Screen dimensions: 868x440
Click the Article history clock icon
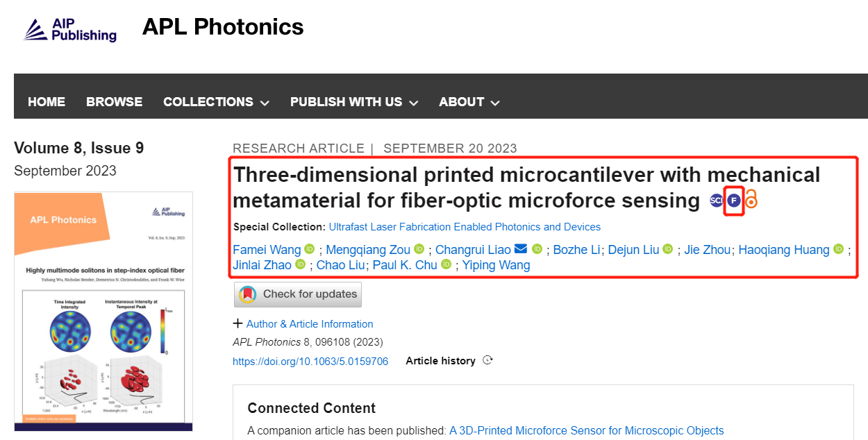487,360
